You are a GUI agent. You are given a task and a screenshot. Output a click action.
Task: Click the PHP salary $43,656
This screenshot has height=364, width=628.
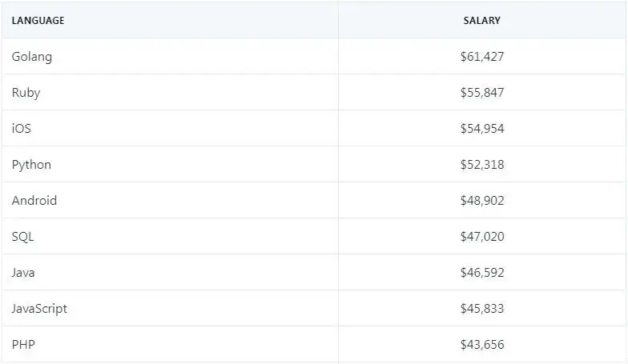481,345
